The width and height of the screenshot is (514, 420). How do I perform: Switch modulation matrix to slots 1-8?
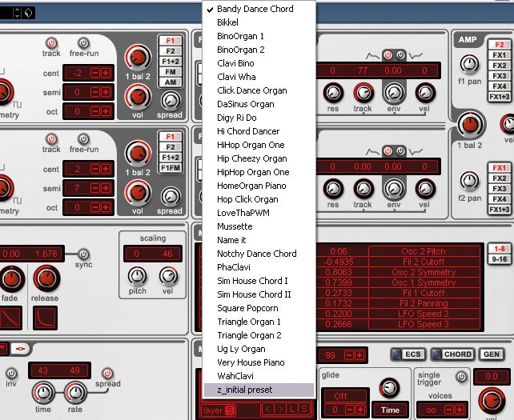(500, 249)
